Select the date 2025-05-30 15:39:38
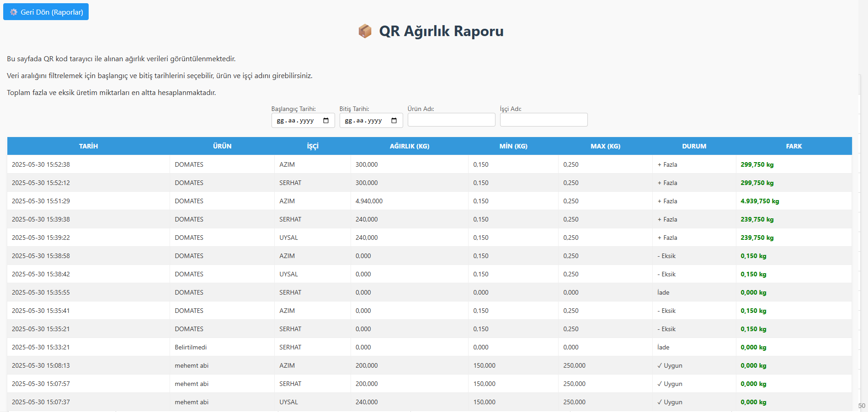This screenshot has width=868, height=412. [41, 219]
